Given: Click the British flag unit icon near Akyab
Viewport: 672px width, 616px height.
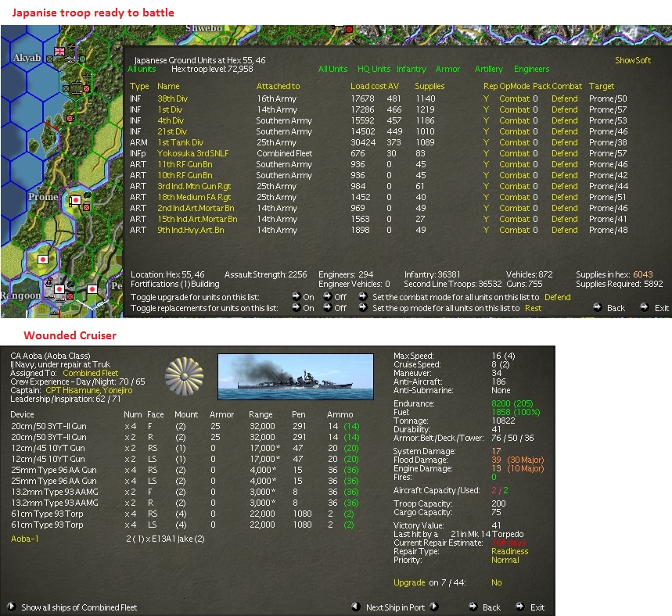Looking at the screenshot, I should [59, 52].
